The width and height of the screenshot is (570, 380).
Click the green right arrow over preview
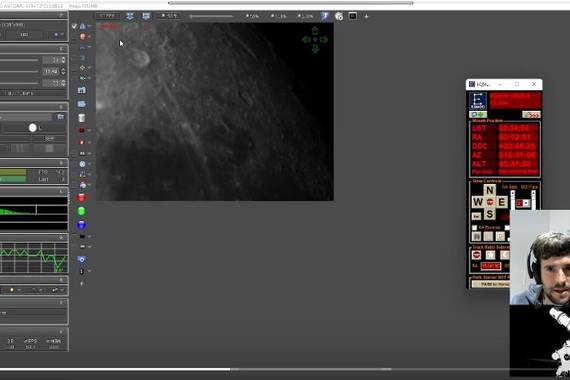coord(324,39)
